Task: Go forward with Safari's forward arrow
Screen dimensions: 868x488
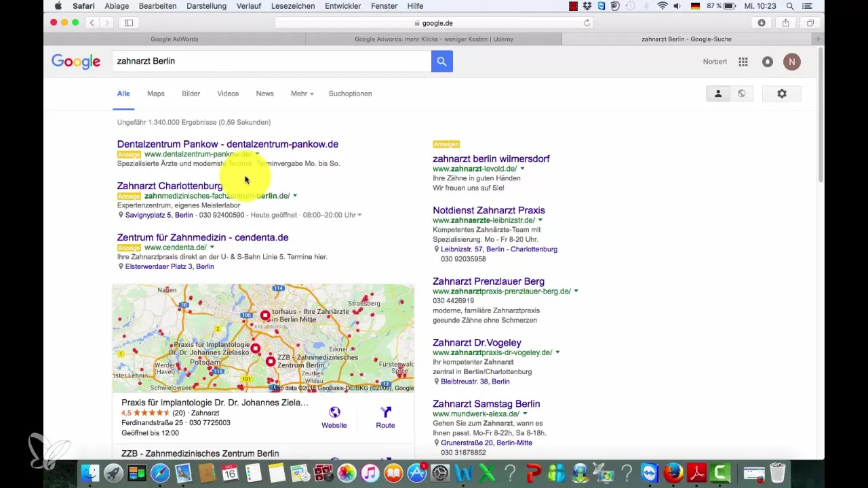Action: tap(107, 22)
